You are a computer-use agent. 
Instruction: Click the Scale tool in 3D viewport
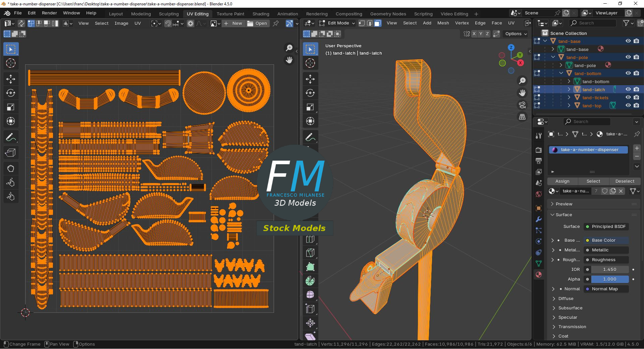coord(310,107)
